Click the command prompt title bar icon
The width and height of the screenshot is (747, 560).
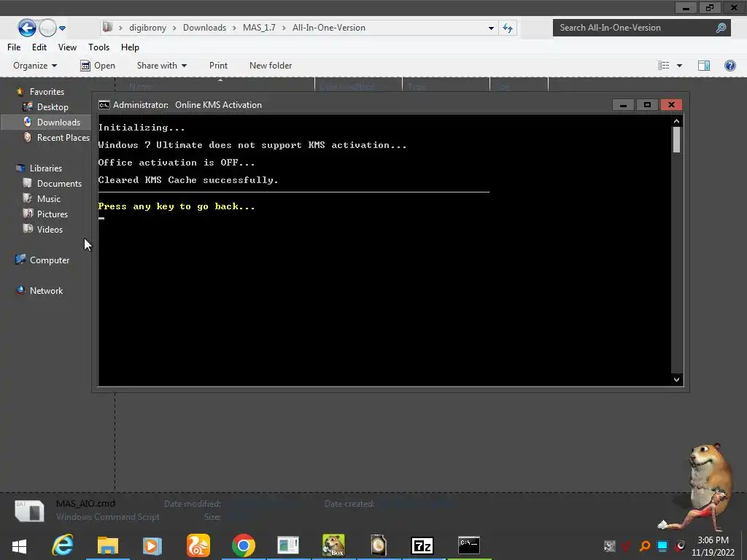click(x=104, y=105)
